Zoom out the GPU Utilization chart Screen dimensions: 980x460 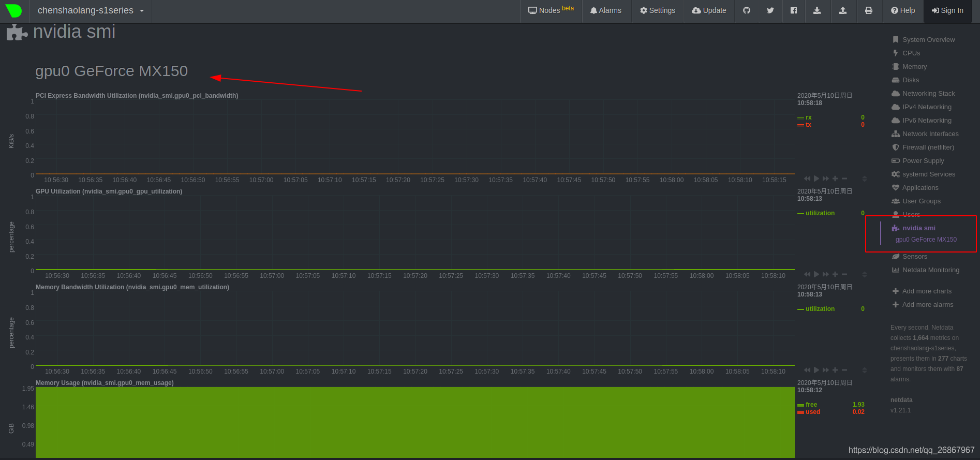click(x=844, y=274)
